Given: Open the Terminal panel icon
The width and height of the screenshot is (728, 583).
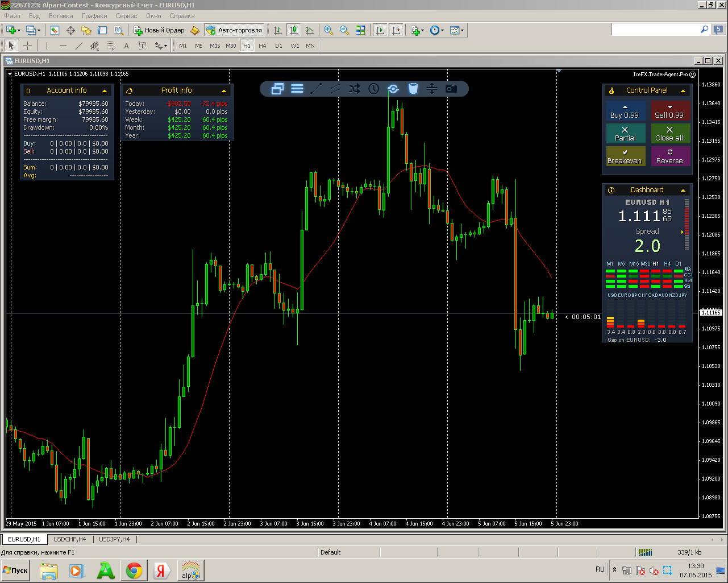Looking at the screenshot, I should coord(102,30).
